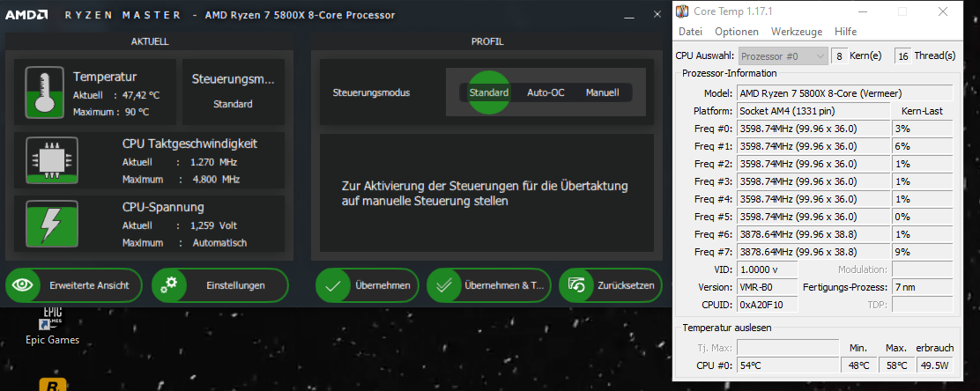Click the eye icon for Erweiterte Ansicht
This screenshot has width=980, height=391.
(x=23, y=285)
